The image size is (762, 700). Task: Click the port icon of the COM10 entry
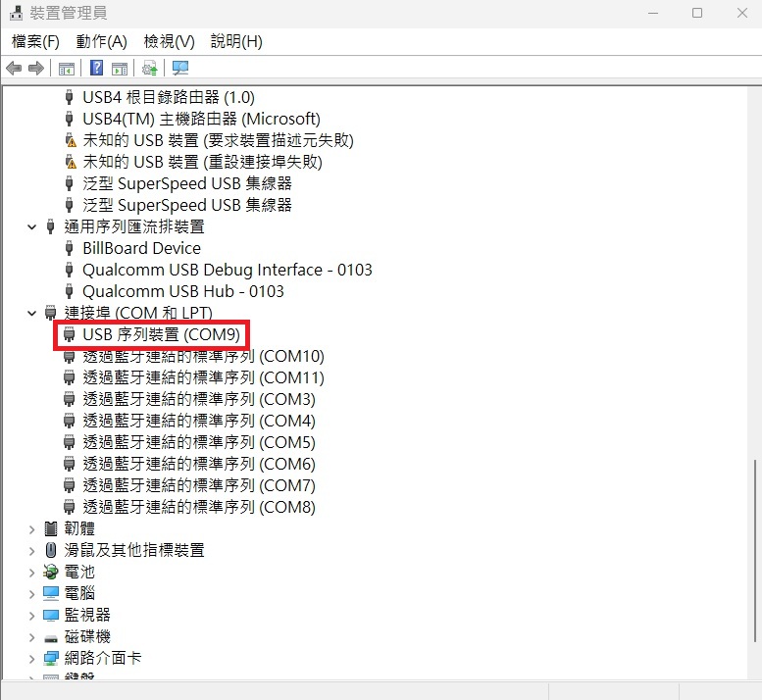[70, 356]
